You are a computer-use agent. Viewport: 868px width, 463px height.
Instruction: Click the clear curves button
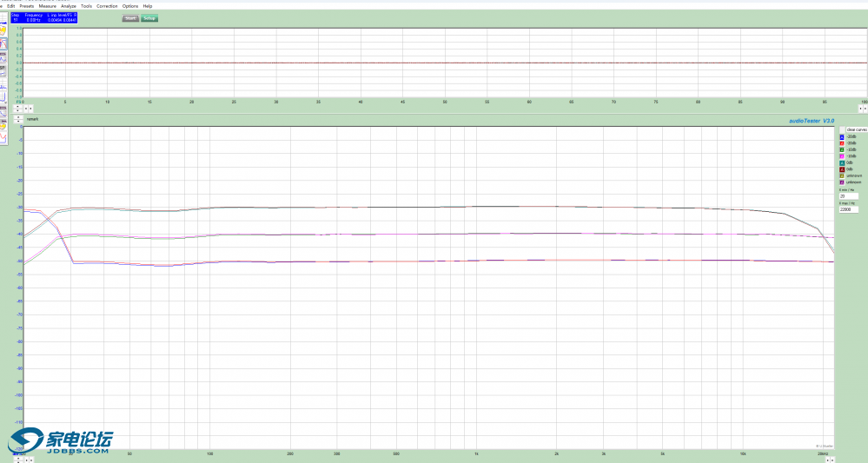coord(856,129)
